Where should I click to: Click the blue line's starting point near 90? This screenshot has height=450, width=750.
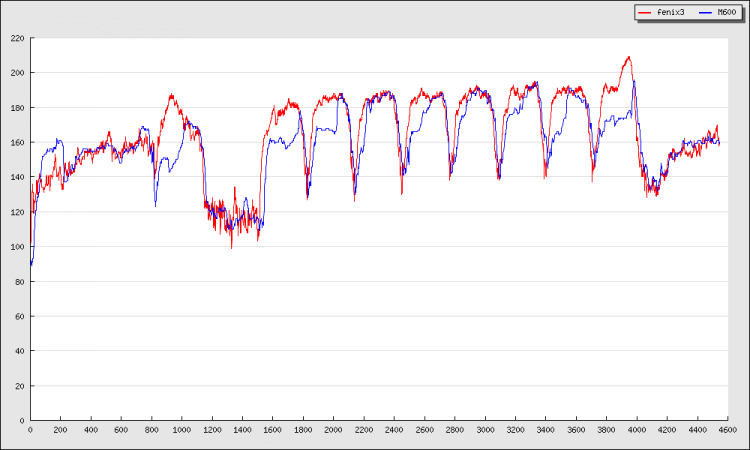[x=31, y=264]
